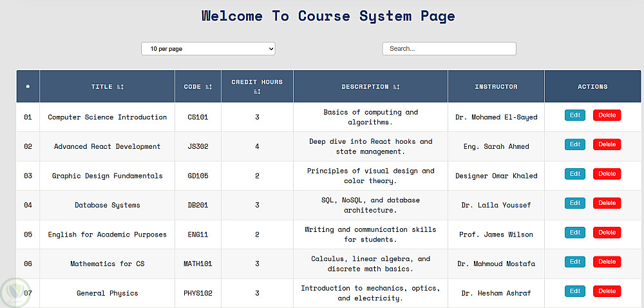Image resolution: width=644 pixels, height=308 pixels.
Task: Delete the Mathematics for CS course
Action: pyautogui.click(x=607, y=262)
